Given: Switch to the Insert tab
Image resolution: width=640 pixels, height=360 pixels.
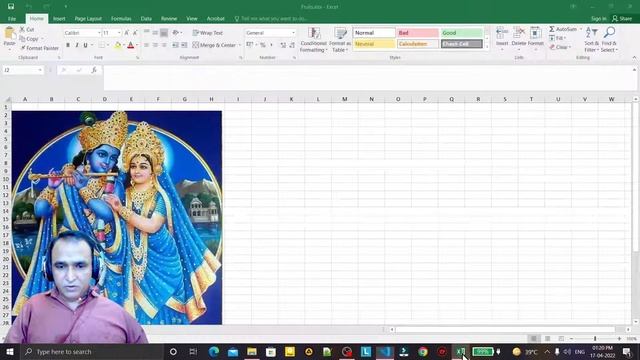Looking at the screenshot, I should (x=59, y=19).
